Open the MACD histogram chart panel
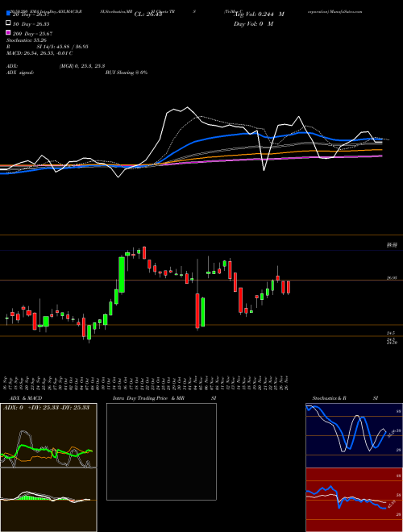Screen dimensions: 403x532 coord(48,500)
